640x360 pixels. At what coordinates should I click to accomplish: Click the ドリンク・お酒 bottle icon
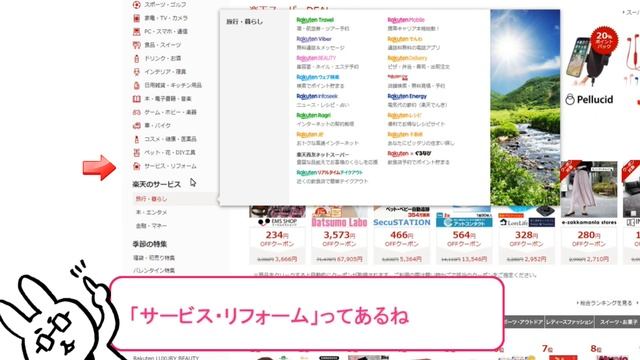(137, 59)
